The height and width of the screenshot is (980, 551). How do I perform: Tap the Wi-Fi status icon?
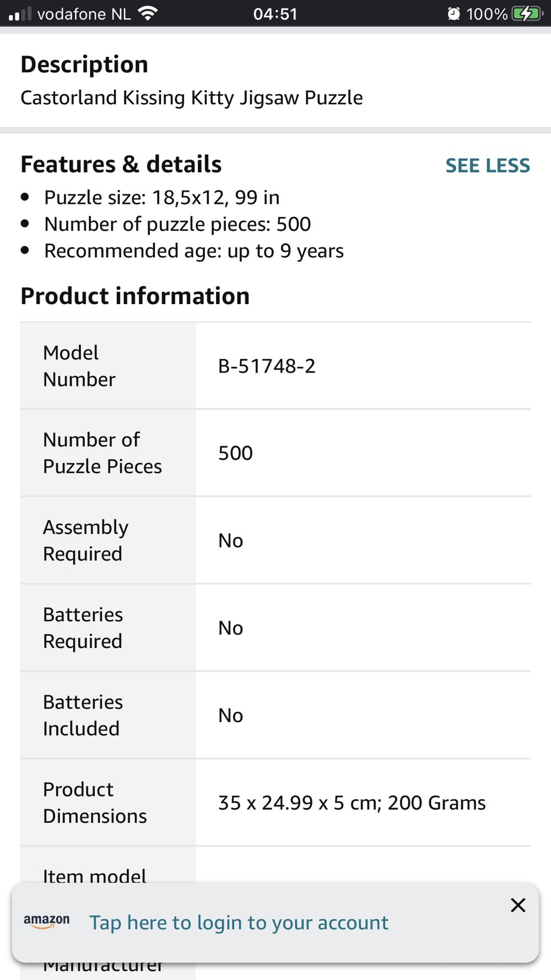148,13
